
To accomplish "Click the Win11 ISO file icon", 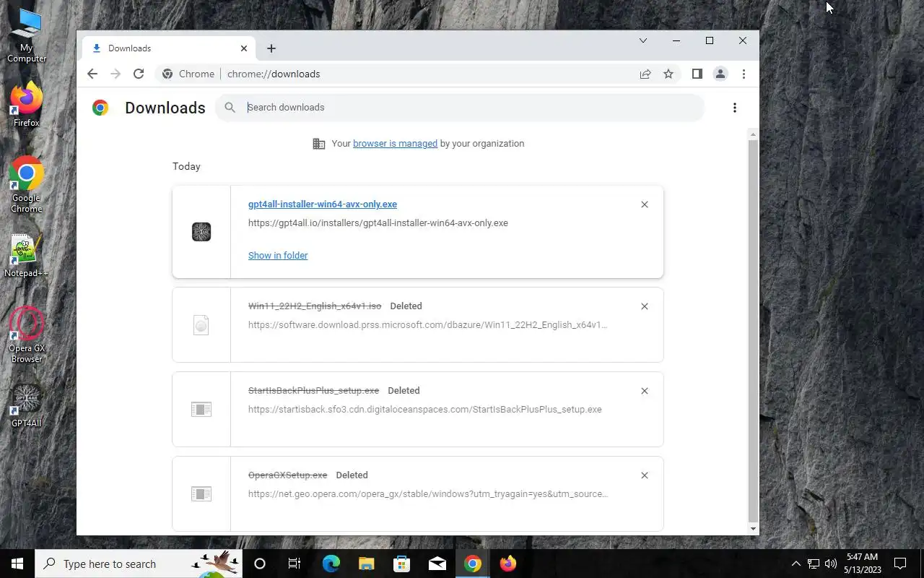I will (201, 325).
